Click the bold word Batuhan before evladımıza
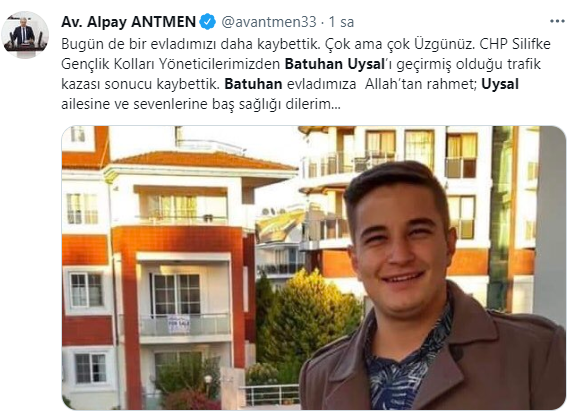Image resolution: width=580 pixels, height=420 pixels. 253,84
